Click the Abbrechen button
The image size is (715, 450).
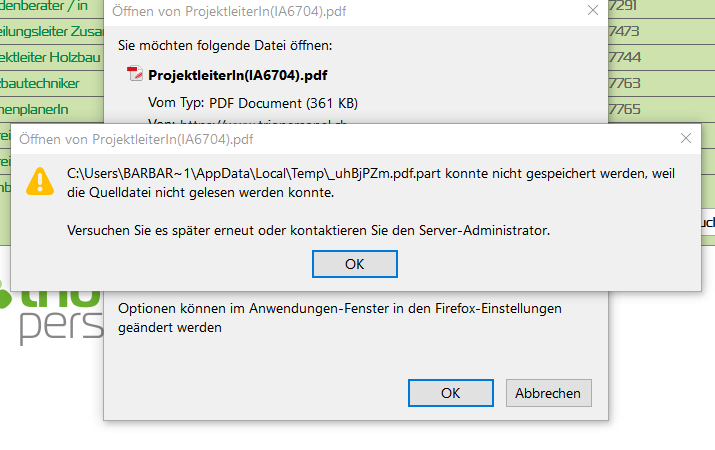coord(549,393)
